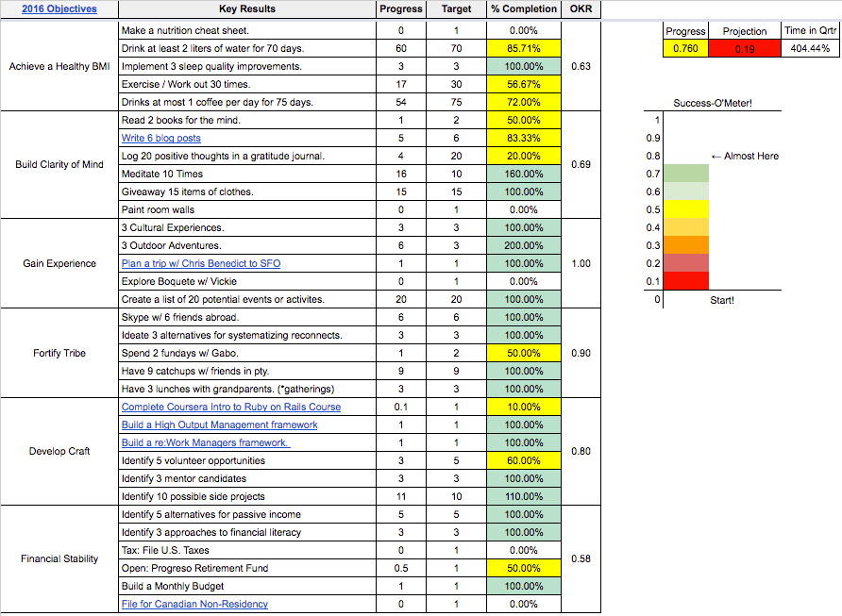Click the File for Canadian Non-Residency link
Viewport: 842px width, 616px height.
194,605
